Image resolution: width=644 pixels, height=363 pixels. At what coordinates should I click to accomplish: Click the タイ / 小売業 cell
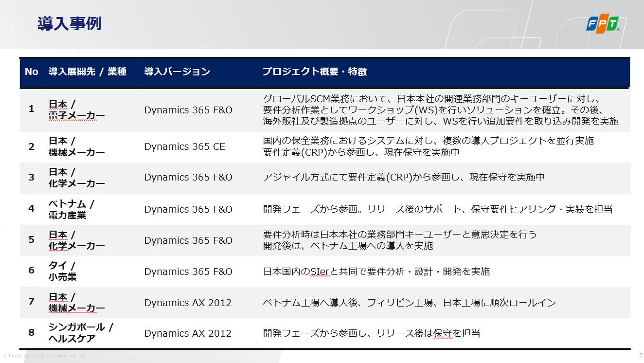(63, 271)
